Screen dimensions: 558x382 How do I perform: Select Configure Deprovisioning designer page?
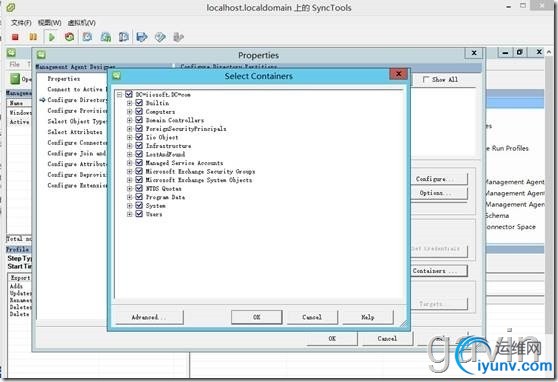[77, 174]
